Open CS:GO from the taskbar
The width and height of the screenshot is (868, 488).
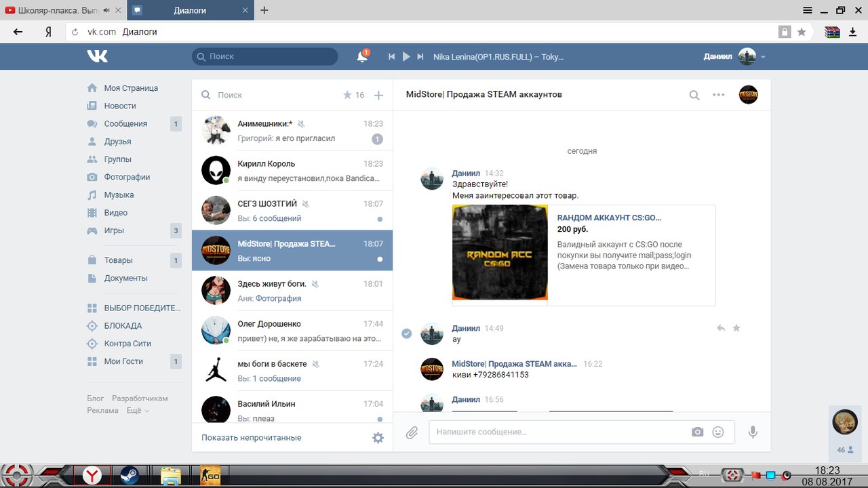tap(210, 476)
